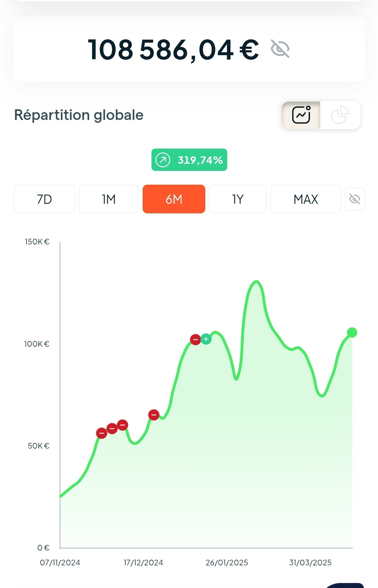This screenshot has width=378, height=588.
Task: Tap the arrow icon in performance badge
Action: tap(163, 160)
